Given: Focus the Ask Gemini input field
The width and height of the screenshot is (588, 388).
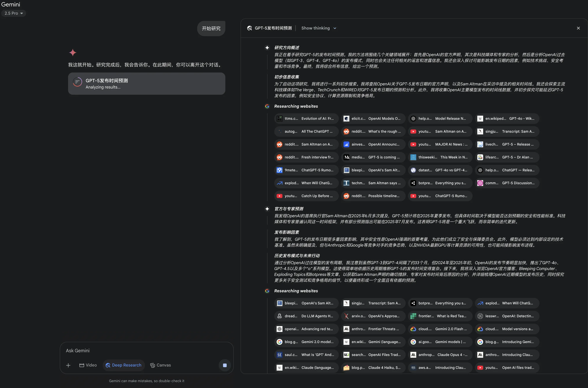Looking at the screenshot, I should point(147,351).
